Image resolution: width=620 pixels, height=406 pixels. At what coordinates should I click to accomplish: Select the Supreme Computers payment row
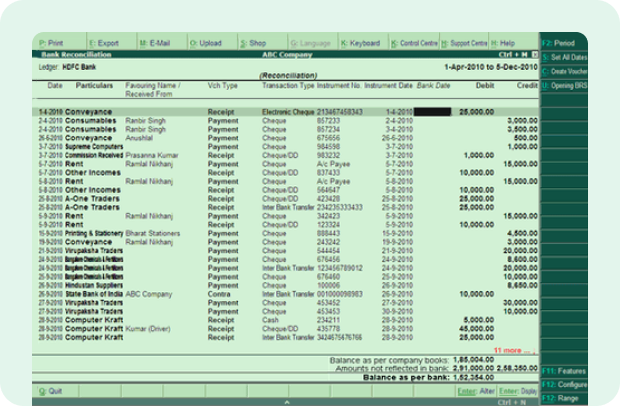[x=285, y=147]
